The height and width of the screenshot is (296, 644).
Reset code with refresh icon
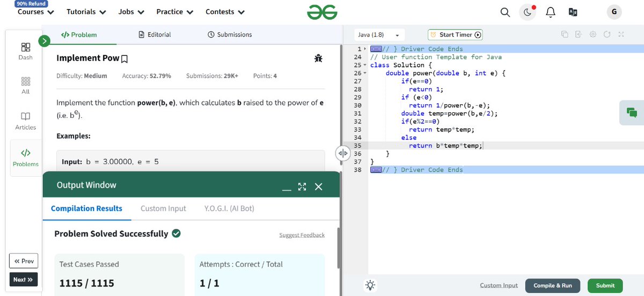click(x=607, y=34)
